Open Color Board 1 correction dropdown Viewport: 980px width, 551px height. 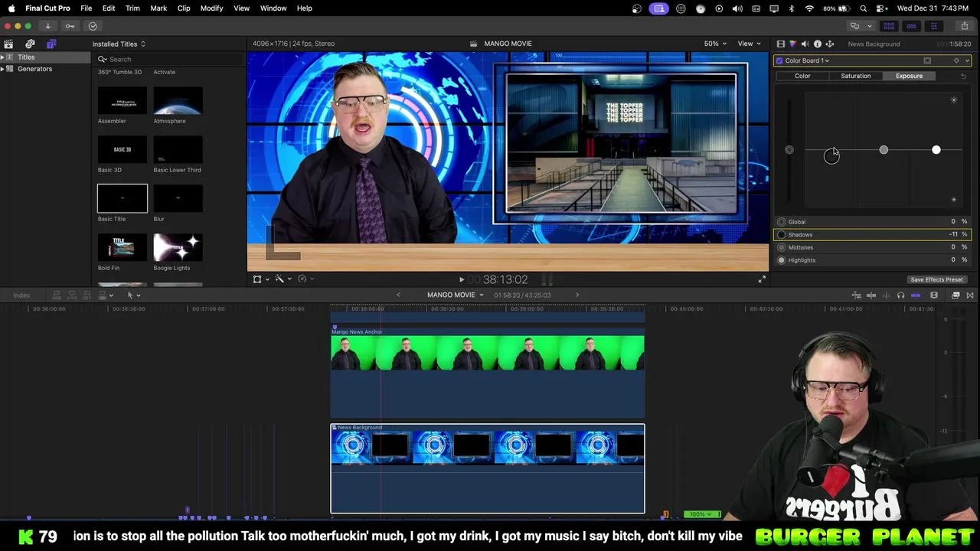pos(806,60)
